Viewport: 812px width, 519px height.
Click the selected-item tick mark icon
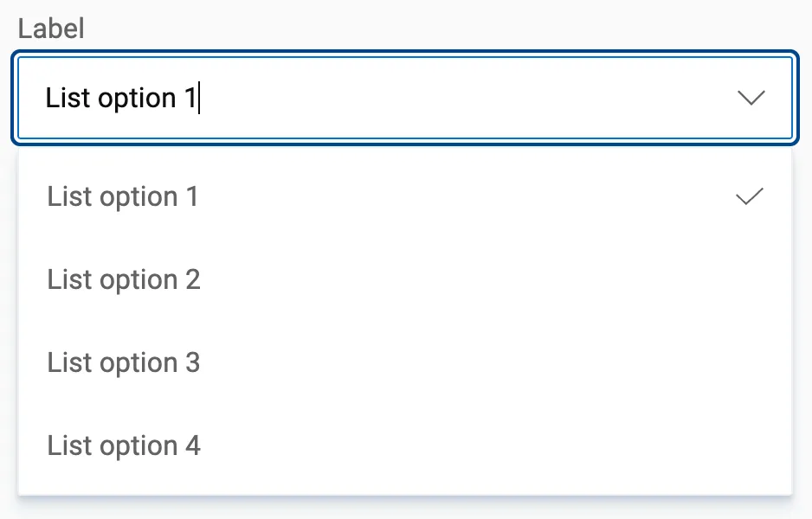click(749, 197)
